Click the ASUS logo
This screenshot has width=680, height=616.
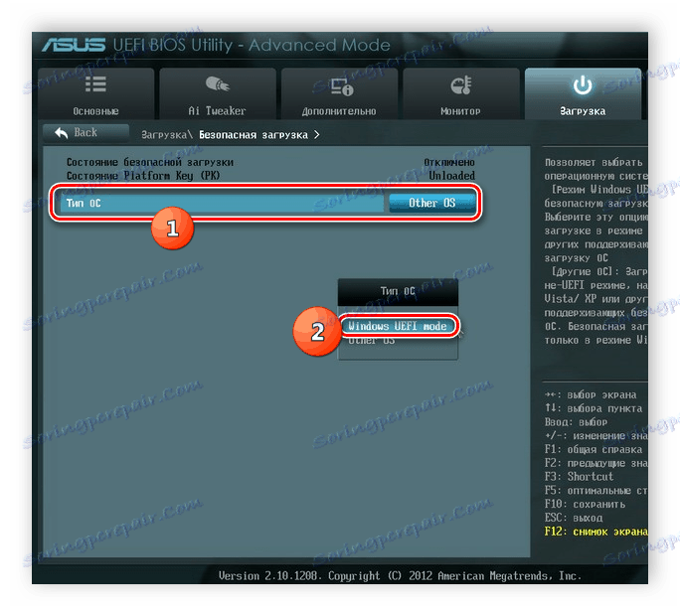coord(74,45)
